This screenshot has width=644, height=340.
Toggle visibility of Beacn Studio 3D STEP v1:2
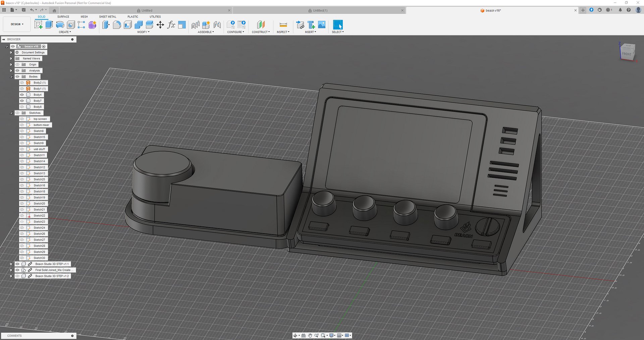[17, 276]
